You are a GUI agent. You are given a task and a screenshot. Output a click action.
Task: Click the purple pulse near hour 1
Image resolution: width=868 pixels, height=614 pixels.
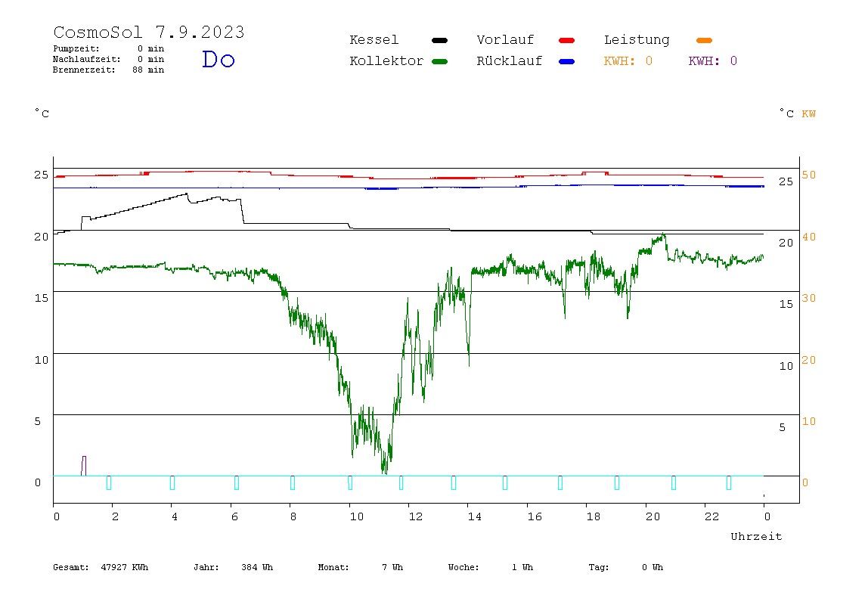[x=84, y=466]
